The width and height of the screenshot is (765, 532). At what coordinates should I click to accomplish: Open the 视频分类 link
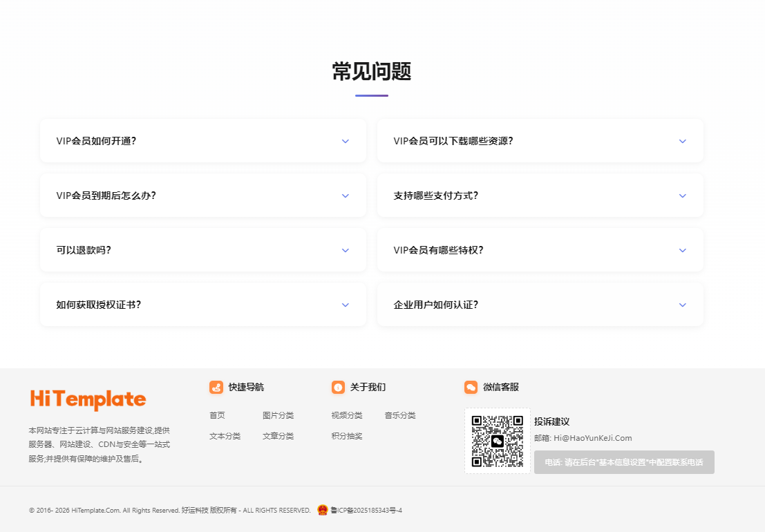click(x=346, y=415)
